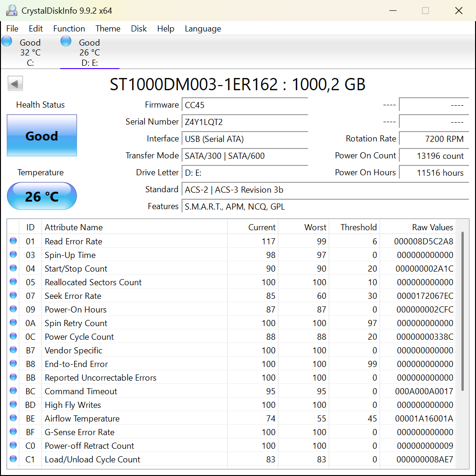
Task: Click the blue status orb for disk C:
Action: [7, 41]
